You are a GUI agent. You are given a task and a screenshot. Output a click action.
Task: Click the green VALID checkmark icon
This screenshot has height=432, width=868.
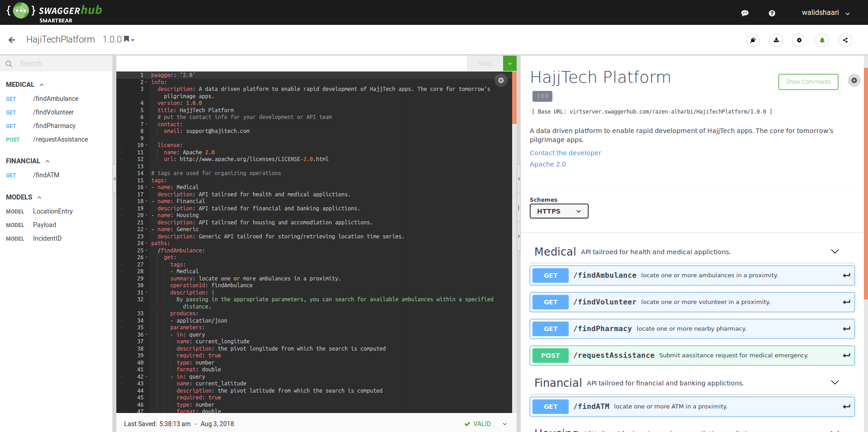click(x=467, y=424)
